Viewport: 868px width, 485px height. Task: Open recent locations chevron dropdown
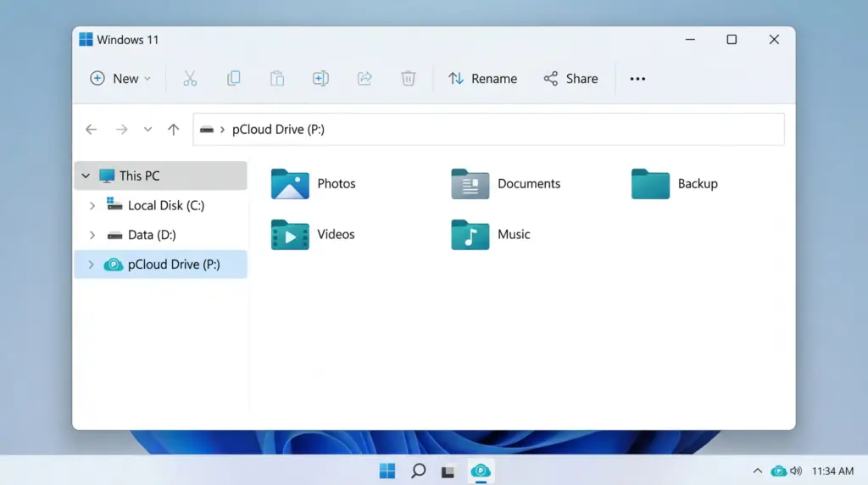[x=147, y=130]
